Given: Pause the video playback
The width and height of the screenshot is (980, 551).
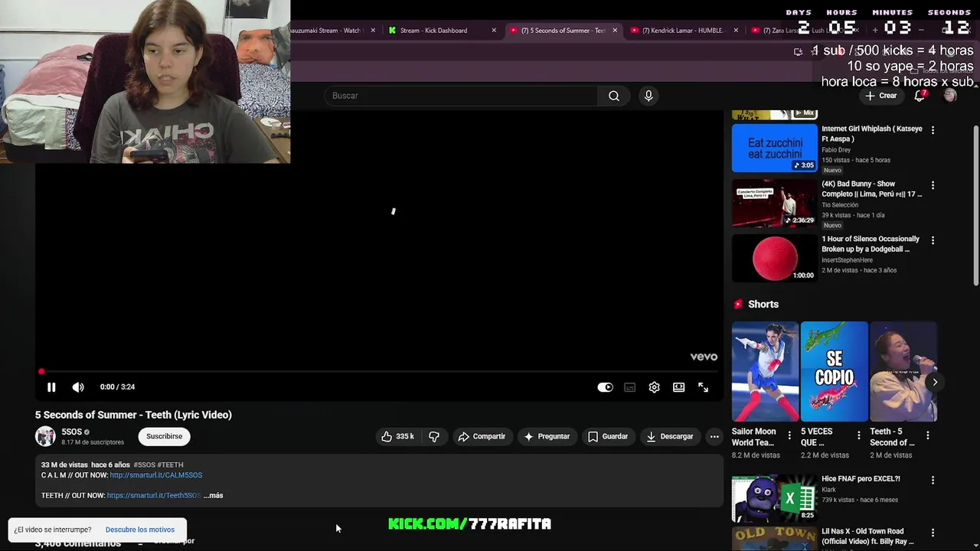Looking at the screenshot, I should tap(51, 387).
